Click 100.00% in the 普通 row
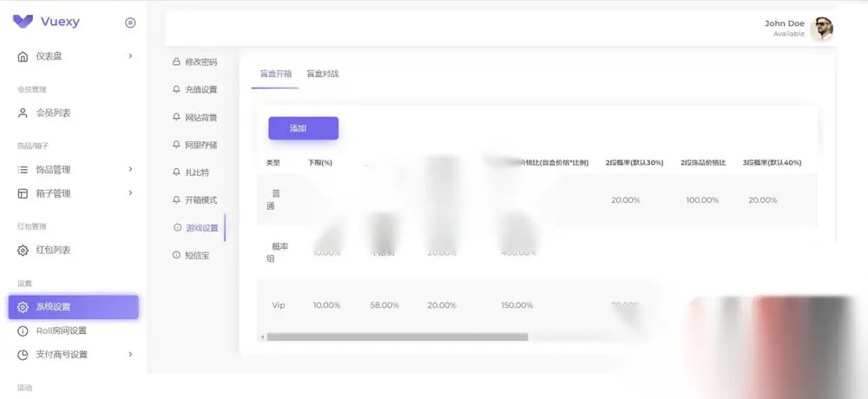This screenshot has height=399, width=868. click(702, 200)
